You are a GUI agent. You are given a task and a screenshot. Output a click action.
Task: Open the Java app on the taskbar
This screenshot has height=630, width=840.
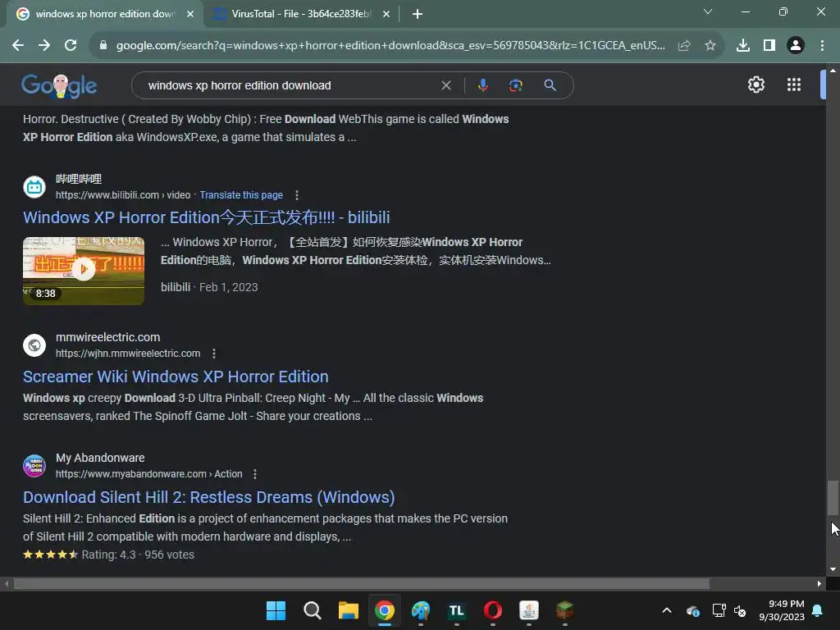(529, 610)
